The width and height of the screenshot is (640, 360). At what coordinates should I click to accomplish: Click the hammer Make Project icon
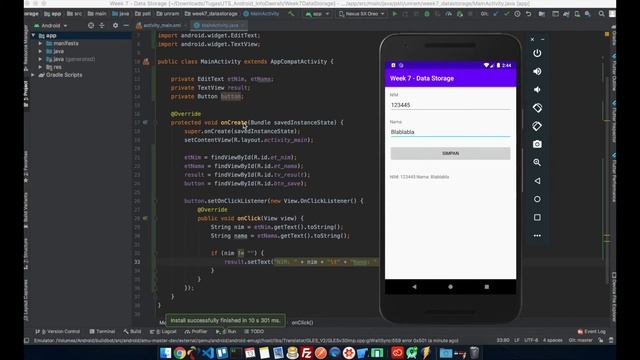(x=291, y=14)
